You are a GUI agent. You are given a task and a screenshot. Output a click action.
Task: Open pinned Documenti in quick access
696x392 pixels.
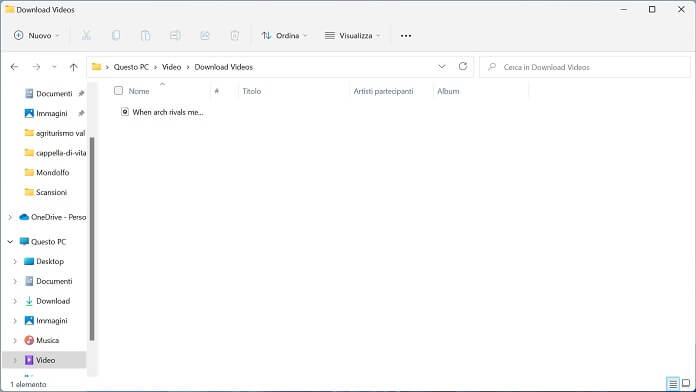[x=54, y=94]
